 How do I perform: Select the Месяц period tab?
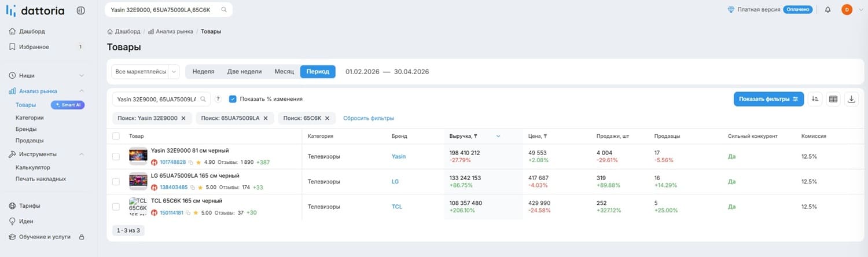point(284,71)
